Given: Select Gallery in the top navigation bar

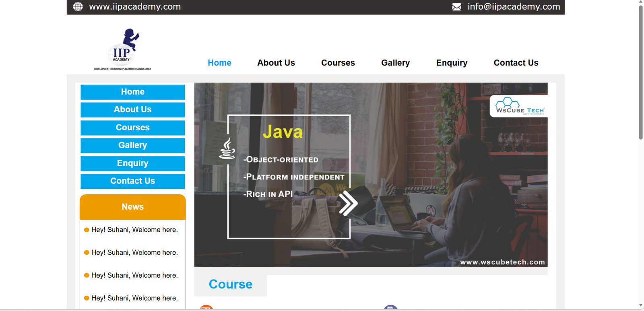Looking at the screenshot, I should pyautogui.click(x=395, y=63).
